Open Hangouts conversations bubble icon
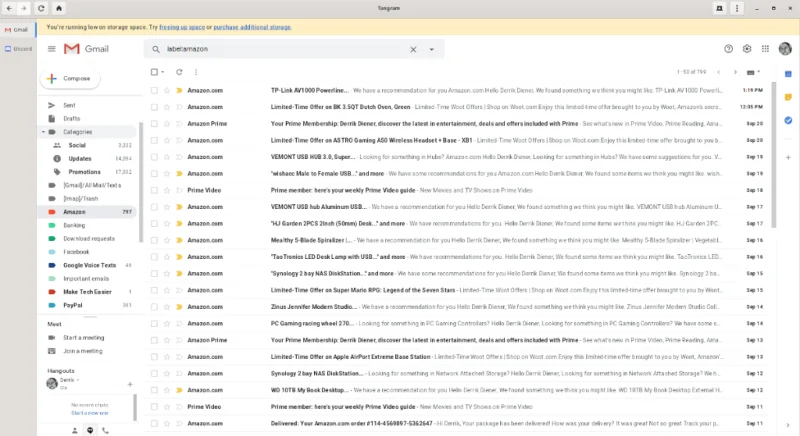Screen dimensions: 800x436 pos(90,431)
